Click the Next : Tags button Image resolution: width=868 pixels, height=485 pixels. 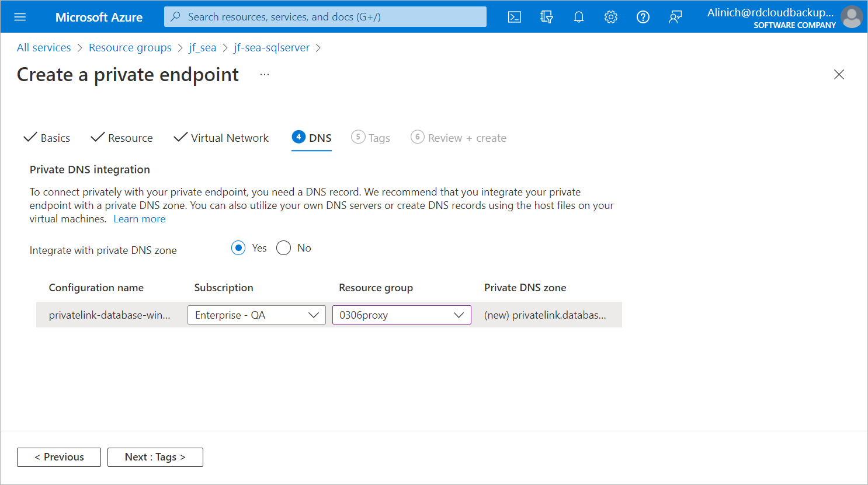coord(155,457)
